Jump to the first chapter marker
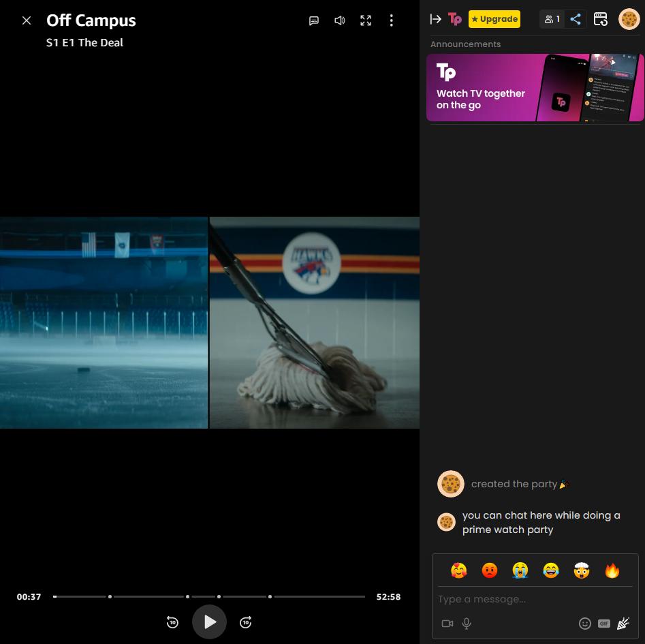 pos(110,596)
